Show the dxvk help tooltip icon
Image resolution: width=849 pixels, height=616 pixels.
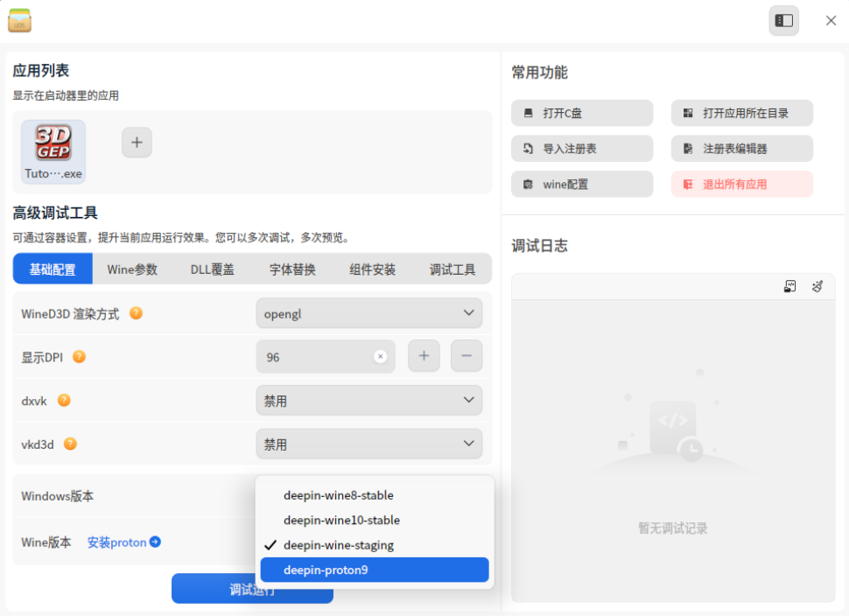click(64, 401)
